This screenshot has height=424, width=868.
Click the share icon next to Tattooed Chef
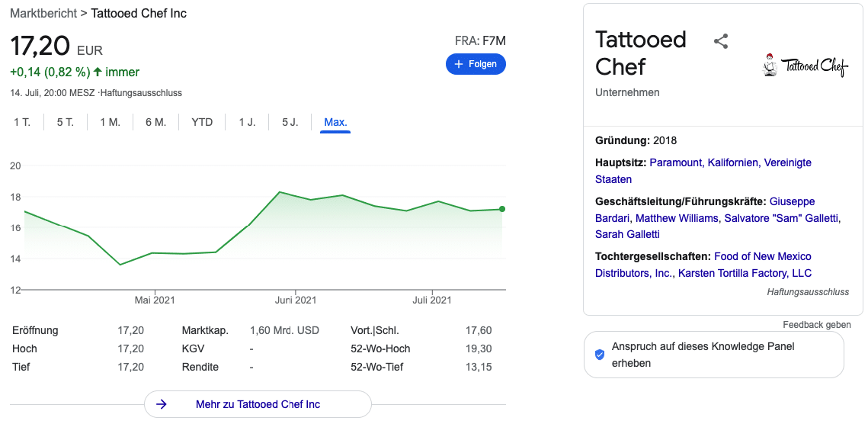click(720, 41)
